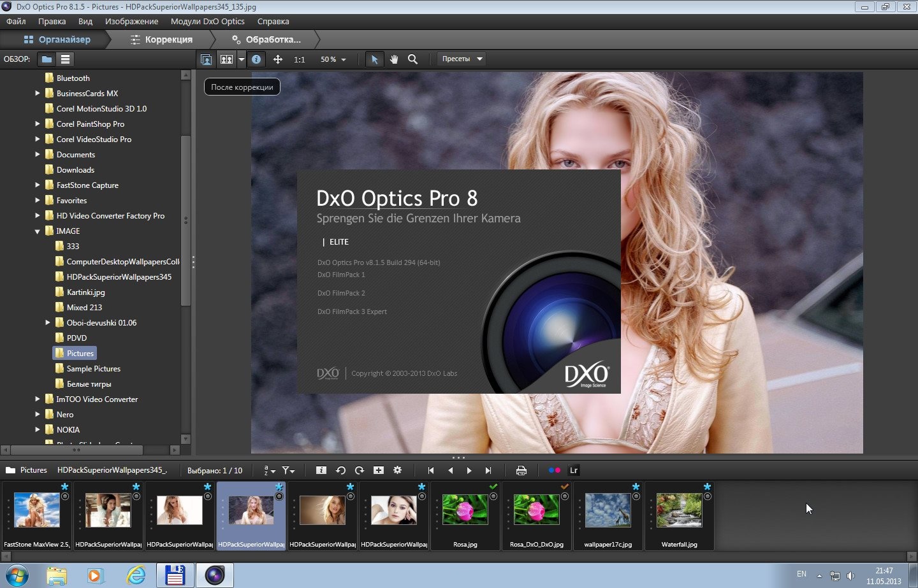The height and width of the screenshot is (588, 918).
Task: Open Windows Media Player from taskbar
Action: tap(95, 575)
